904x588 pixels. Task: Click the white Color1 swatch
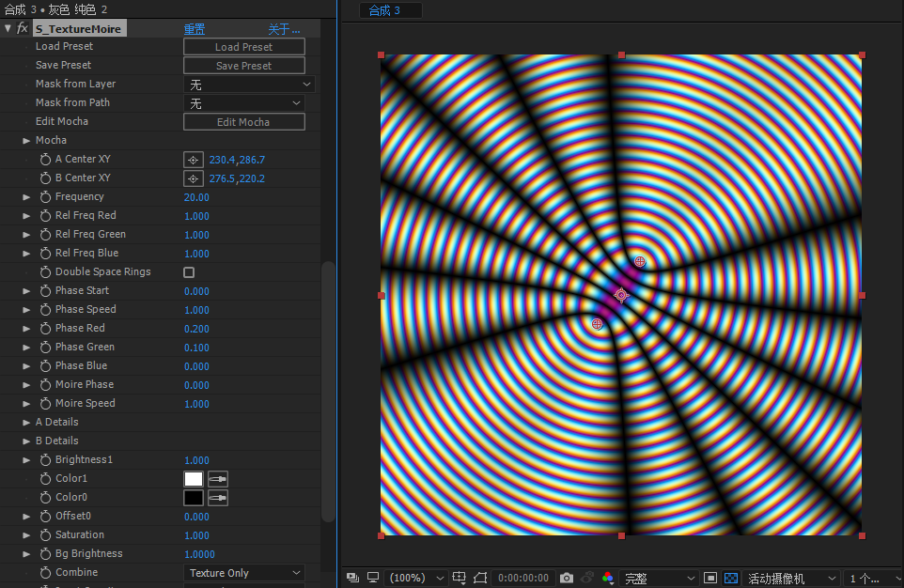[x=193, y=479]
